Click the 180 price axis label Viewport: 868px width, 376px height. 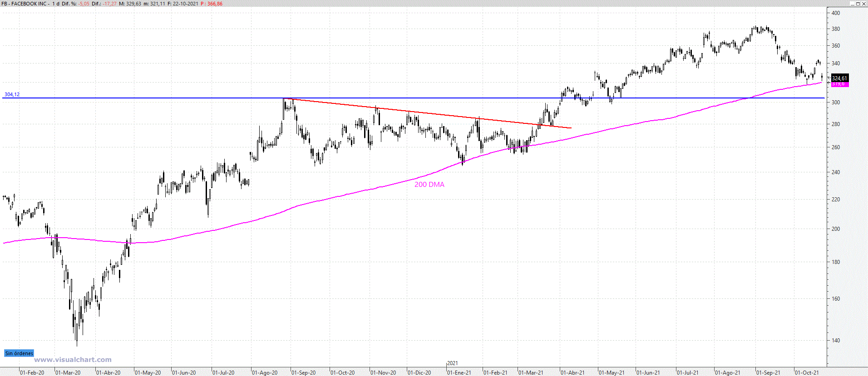coord(836,262)
